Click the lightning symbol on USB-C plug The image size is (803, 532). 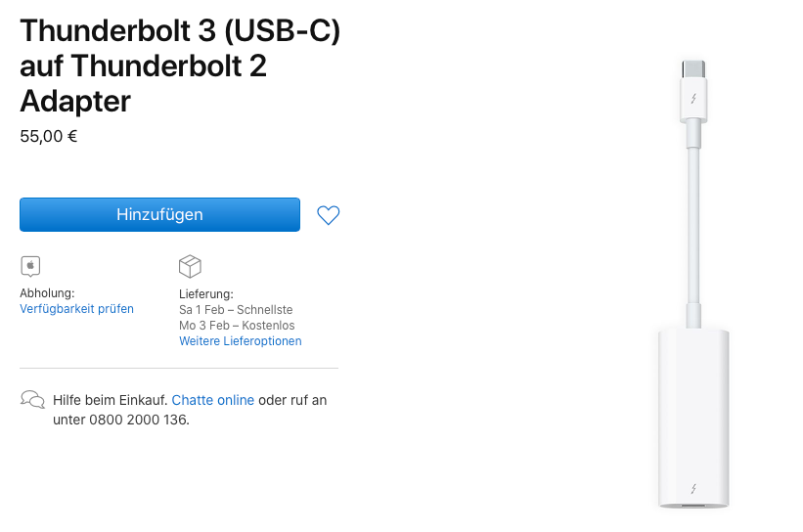[x=693, y=99]
